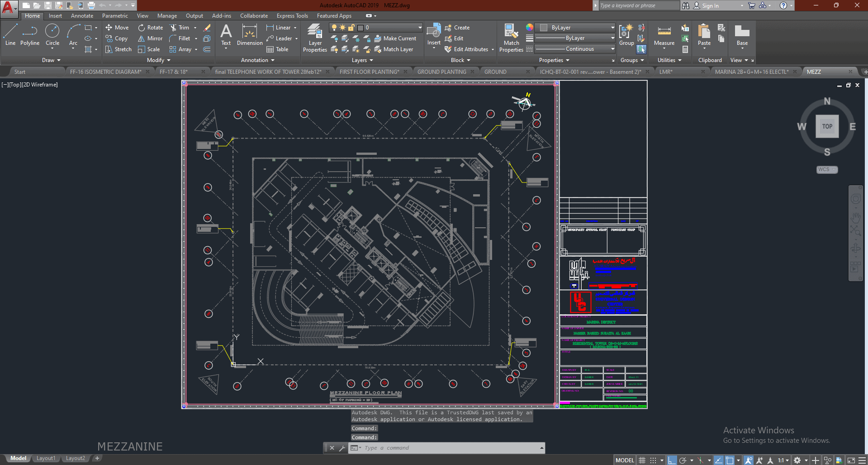
Task: Switch to GROUND PLANTING drawing tab
Action: coord(441,72)
